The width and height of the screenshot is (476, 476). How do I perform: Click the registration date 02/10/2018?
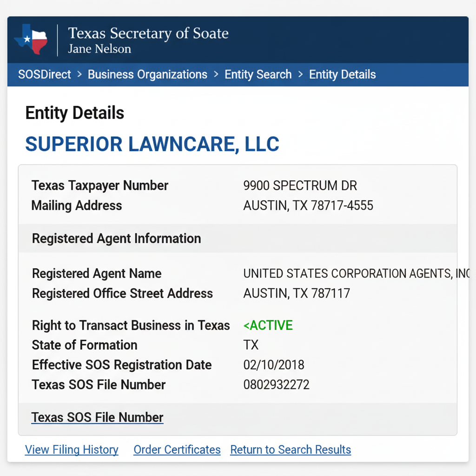coord(274,365)
